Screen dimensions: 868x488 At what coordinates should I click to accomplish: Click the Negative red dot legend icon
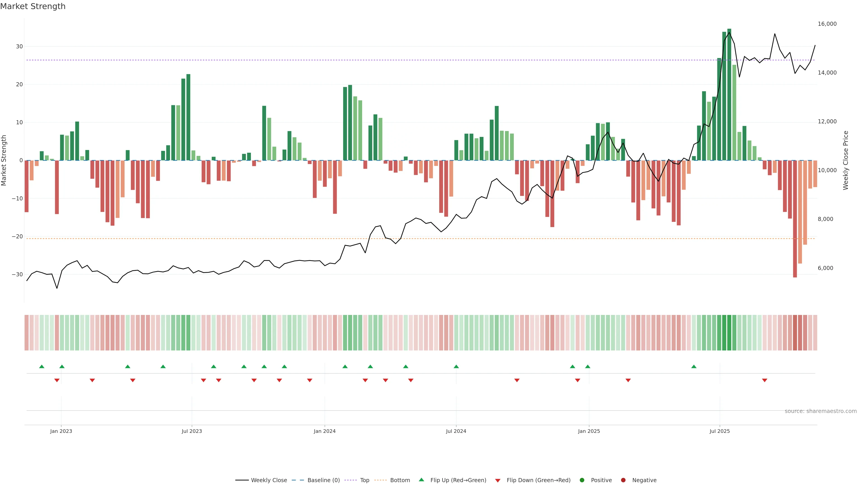click(x=623, y=480)
